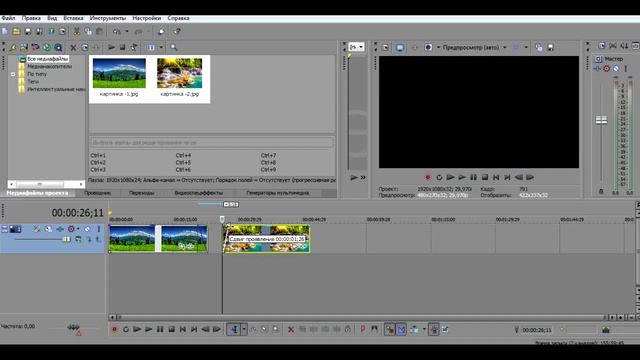Open the Правка menu
This screenshot has height=360, width=640.
[x=31, y=18]
